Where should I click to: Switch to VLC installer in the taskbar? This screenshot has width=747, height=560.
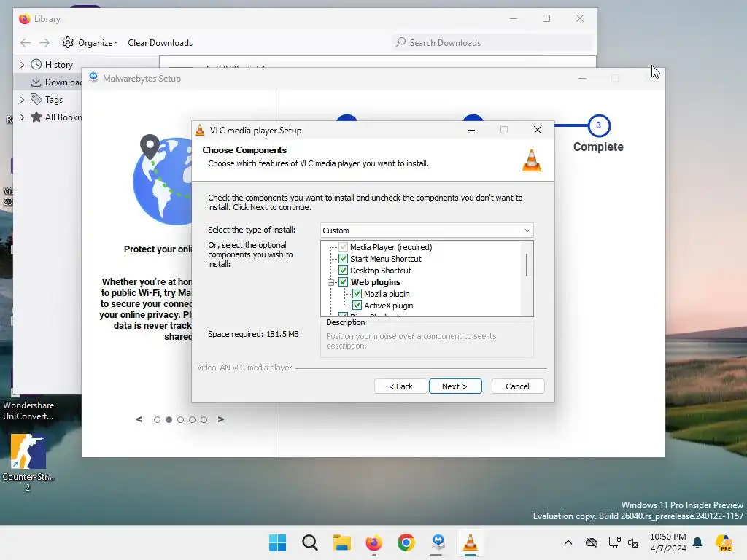click(471, 542)
